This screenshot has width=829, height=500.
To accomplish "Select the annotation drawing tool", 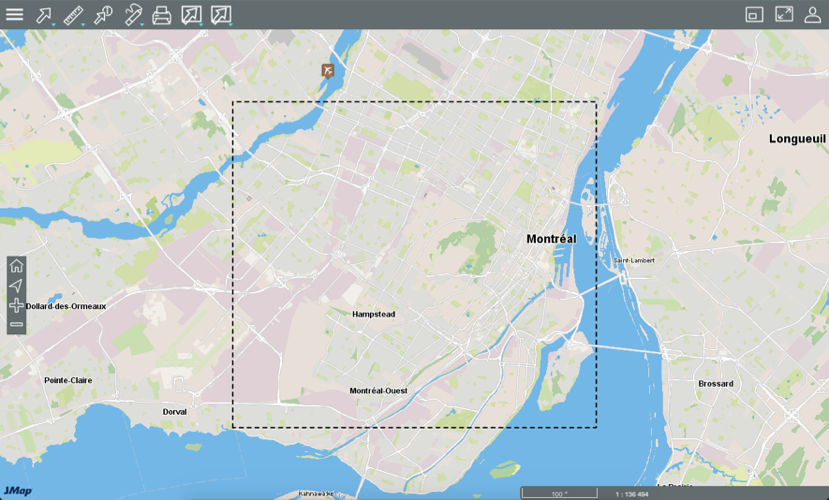I will [132, 14].
